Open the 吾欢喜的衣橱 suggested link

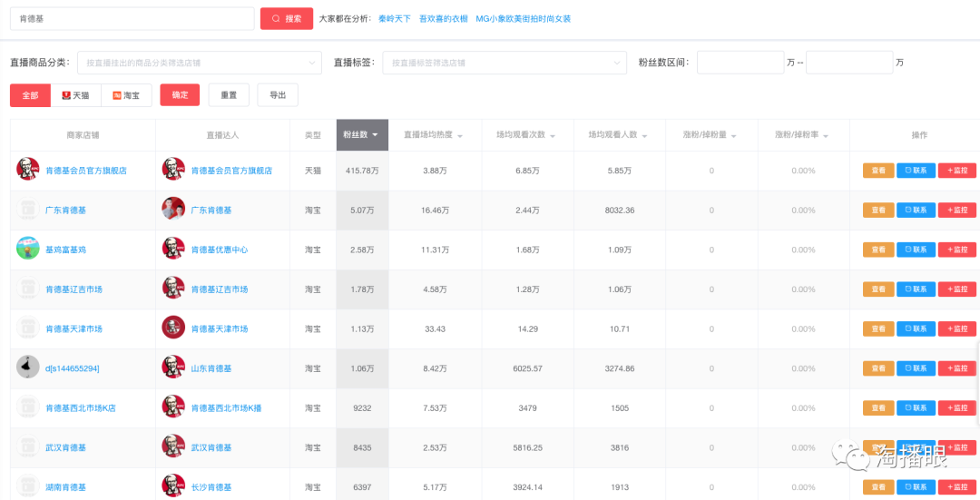pyautogui.click(x=443, y=19)
